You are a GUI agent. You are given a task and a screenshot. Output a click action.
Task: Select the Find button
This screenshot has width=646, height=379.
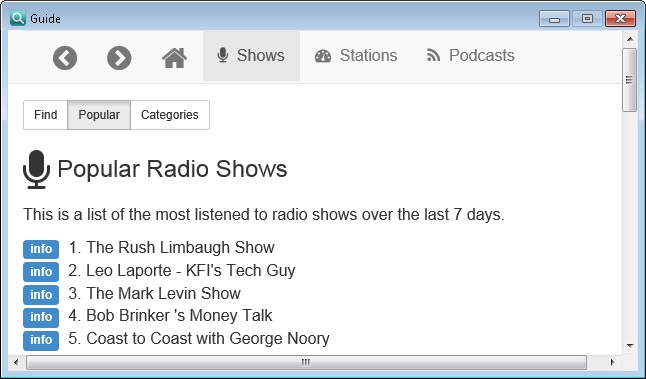pyautogui.click(x=45, y=115)
